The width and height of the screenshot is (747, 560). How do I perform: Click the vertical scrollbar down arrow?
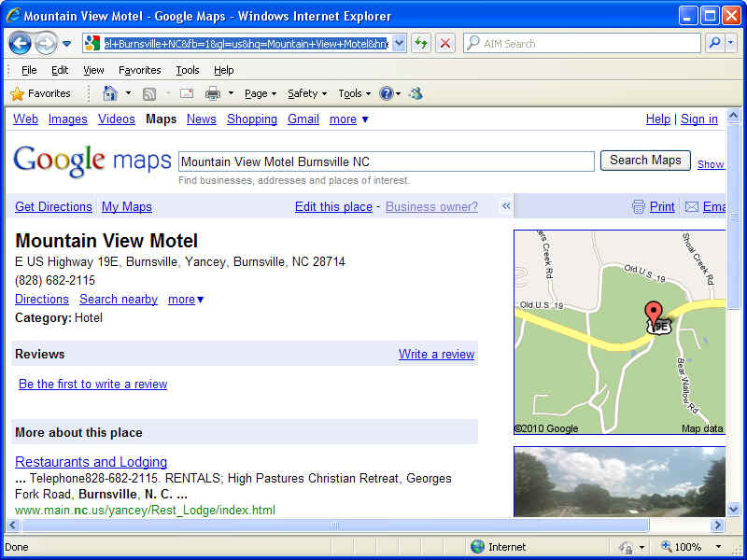pos(733,509)
